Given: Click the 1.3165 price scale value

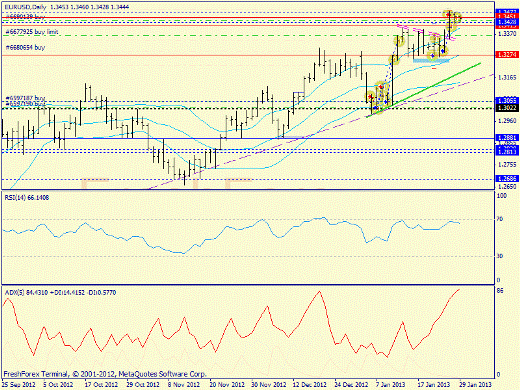Looking at the screenshot, I should coord(507,77).
